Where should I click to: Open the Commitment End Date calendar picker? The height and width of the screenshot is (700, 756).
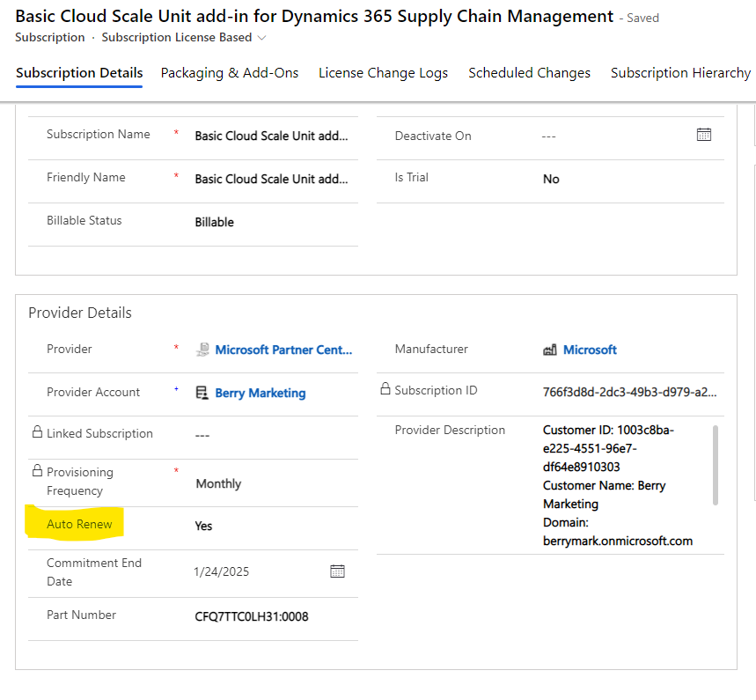click(x=337, y=571)
